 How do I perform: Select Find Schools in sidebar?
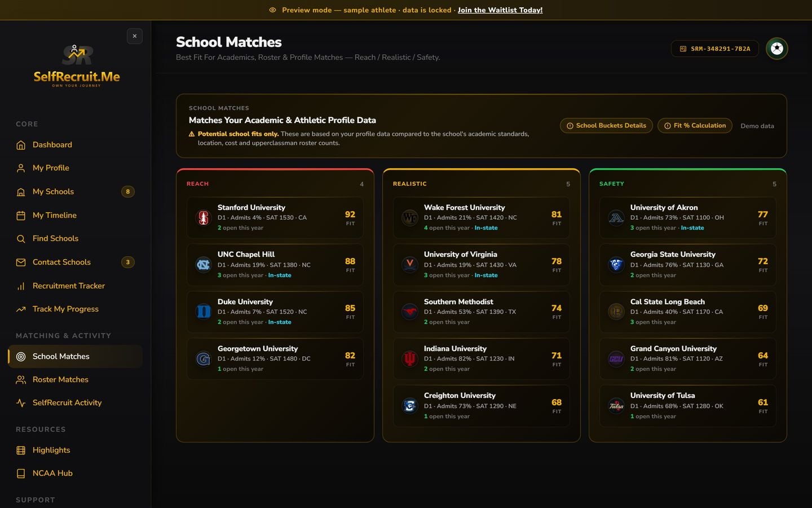(75, 239)
